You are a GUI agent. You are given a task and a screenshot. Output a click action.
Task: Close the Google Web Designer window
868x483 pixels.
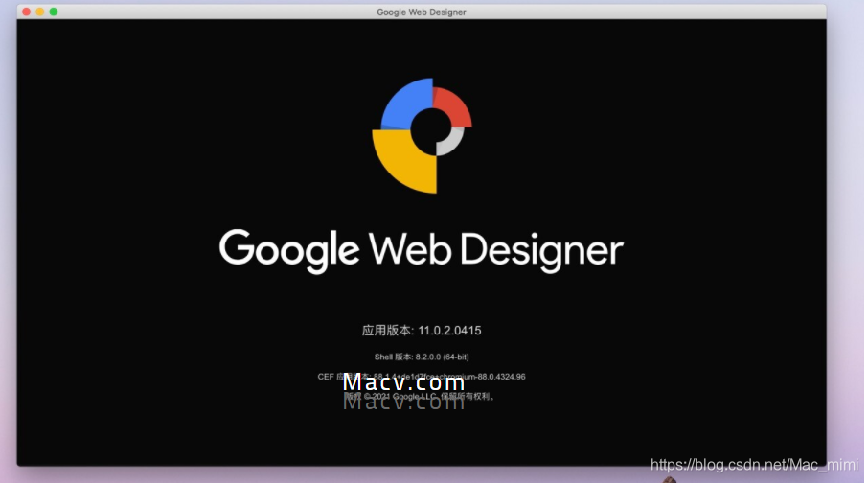tap(26, 11)
